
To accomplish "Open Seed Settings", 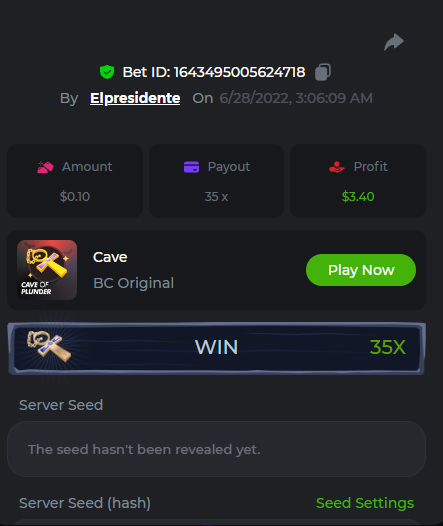I will click(x=365, y=503).
